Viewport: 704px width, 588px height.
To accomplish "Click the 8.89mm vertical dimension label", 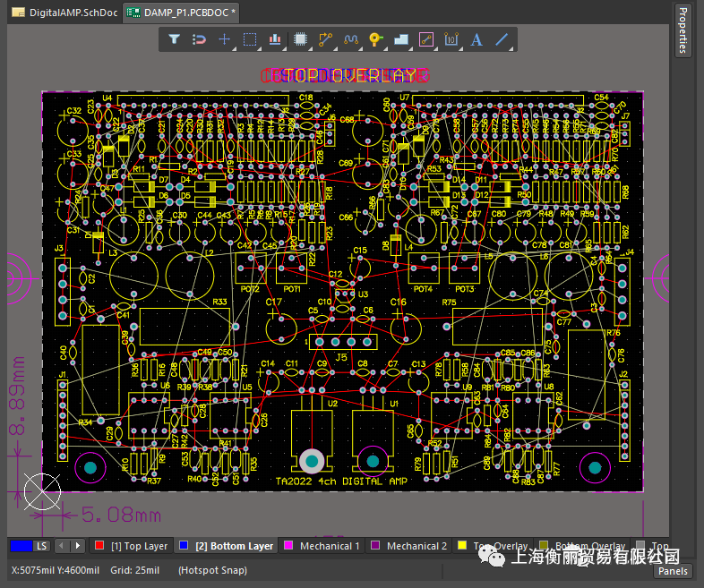I will click(x=18, y=396).
